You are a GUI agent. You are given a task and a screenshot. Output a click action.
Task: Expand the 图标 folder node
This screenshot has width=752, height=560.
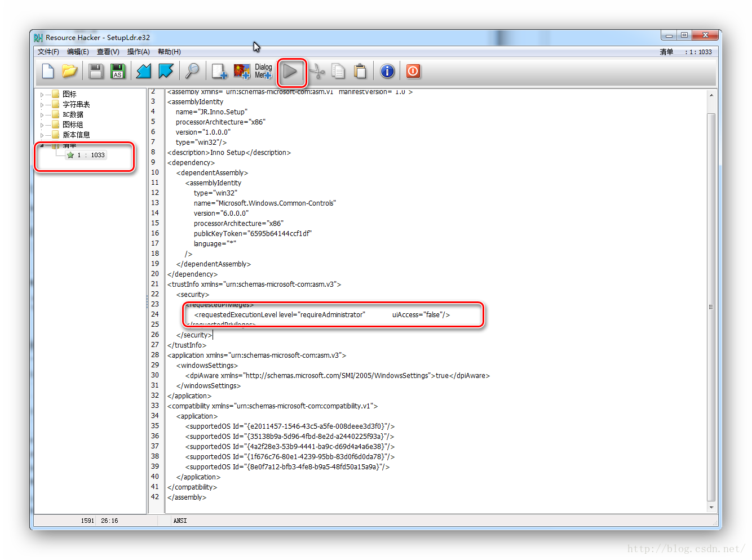42,95
